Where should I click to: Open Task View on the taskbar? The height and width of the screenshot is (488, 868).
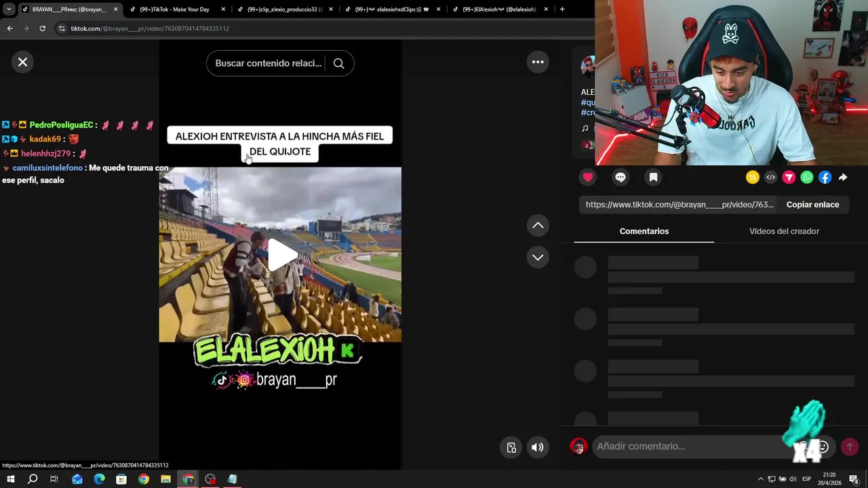54,479
